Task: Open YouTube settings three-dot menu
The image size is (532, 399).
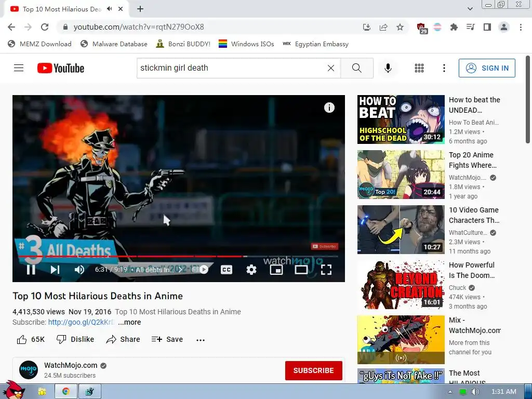Action: (444, 68)
